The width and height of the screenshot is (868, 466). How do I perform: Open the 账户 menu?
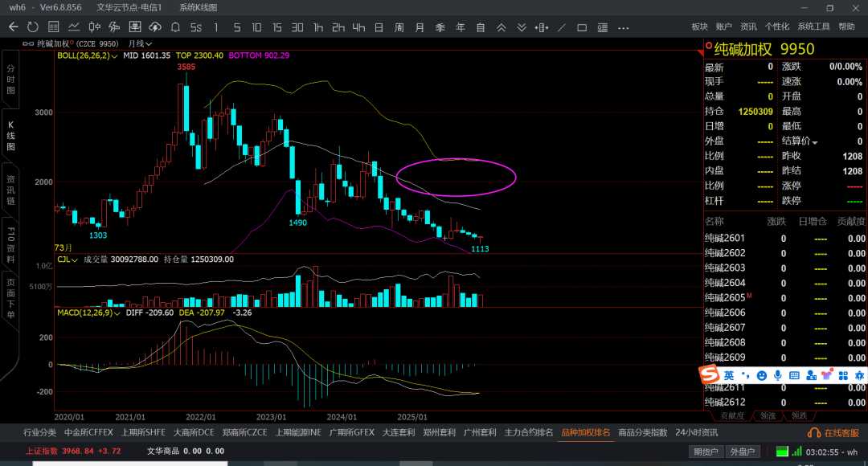723,27
